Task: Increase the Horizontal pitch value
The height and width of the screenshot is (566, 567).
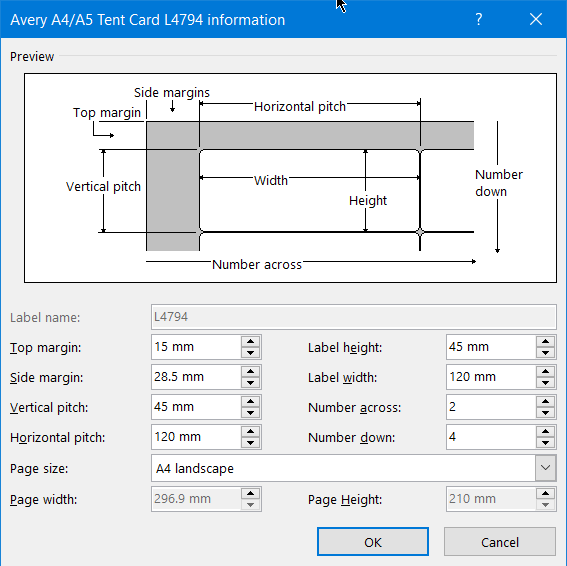Action: [x=251, y=431]
